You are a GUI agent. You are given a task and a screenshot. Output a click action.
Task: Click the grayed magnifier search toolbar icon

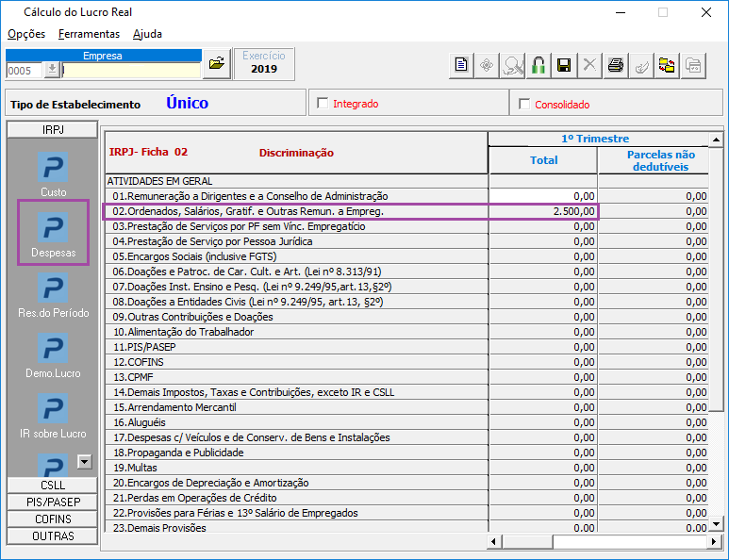tap(512, 65)
